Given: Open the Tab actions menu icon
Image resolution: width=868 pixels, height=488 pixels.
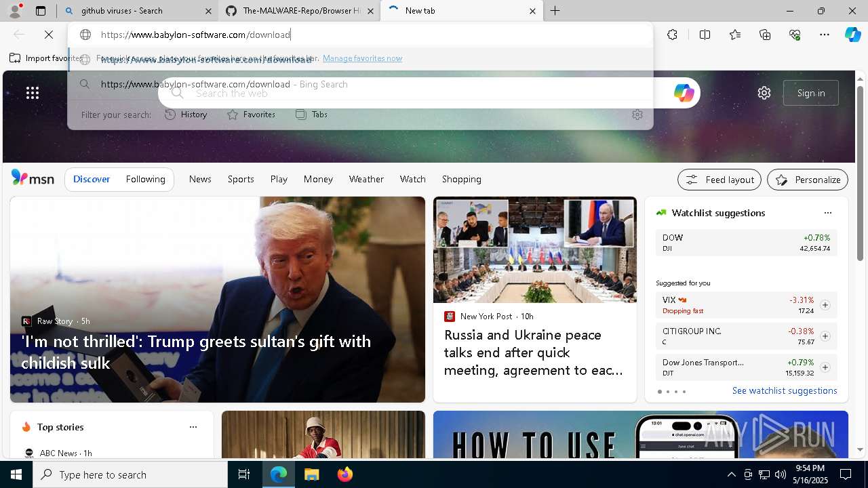Looking at the screenshot, I should click(41, 11).
